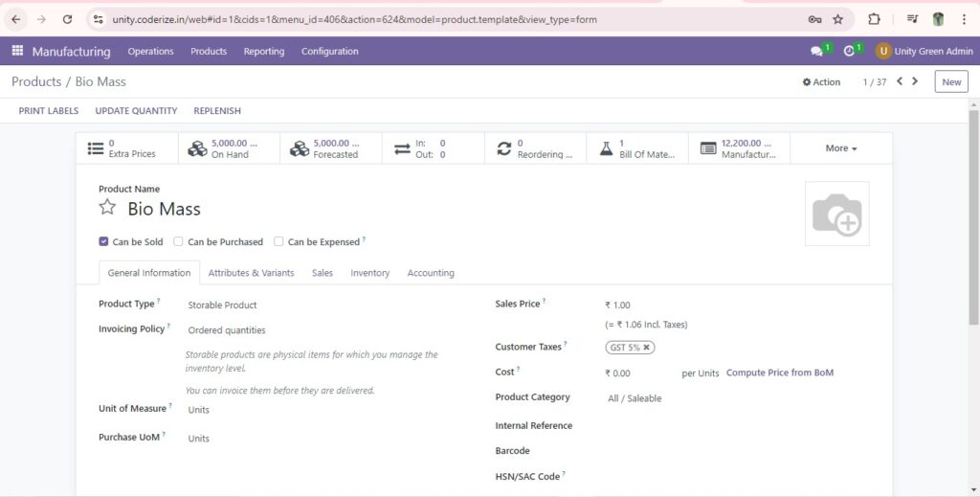
Task: Open the activities clock icon
Action: 848,52
